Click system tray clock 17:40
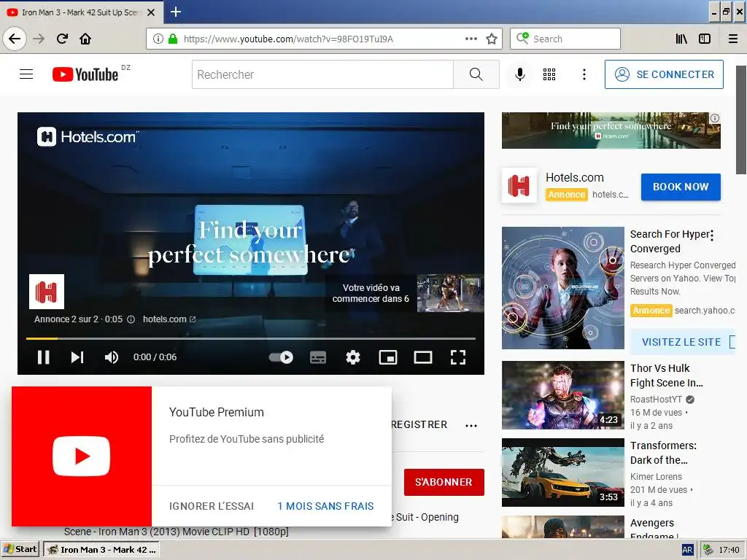Screen dimensions: 747x560 (x=729, y=550)
